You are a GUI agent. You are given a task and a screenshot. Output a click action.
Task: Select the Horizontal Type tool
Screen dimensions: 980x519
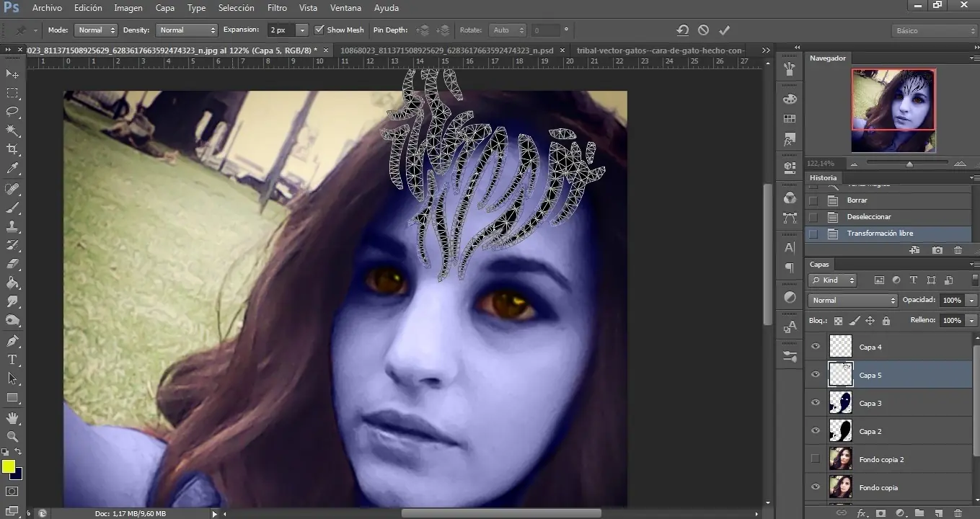12,360
